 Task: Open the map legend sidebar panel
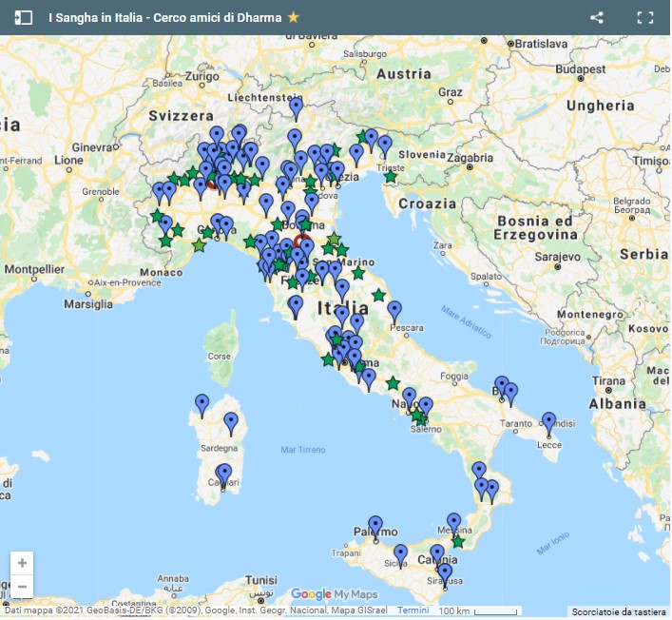(23, 17)
